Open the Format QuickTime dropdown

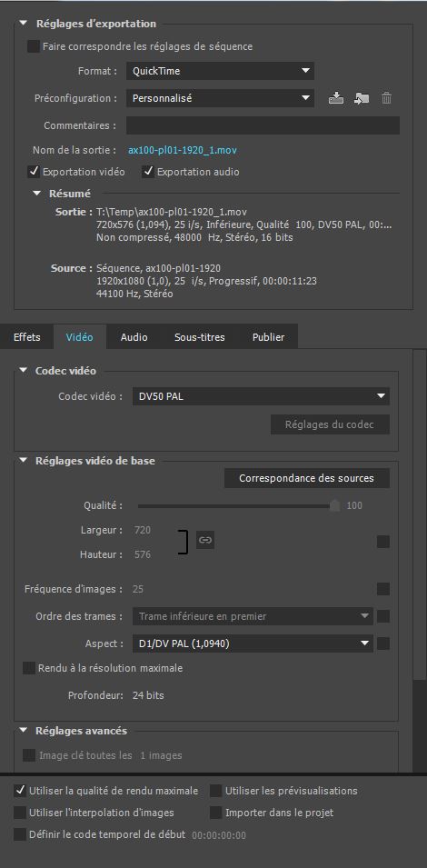[220, 71]
